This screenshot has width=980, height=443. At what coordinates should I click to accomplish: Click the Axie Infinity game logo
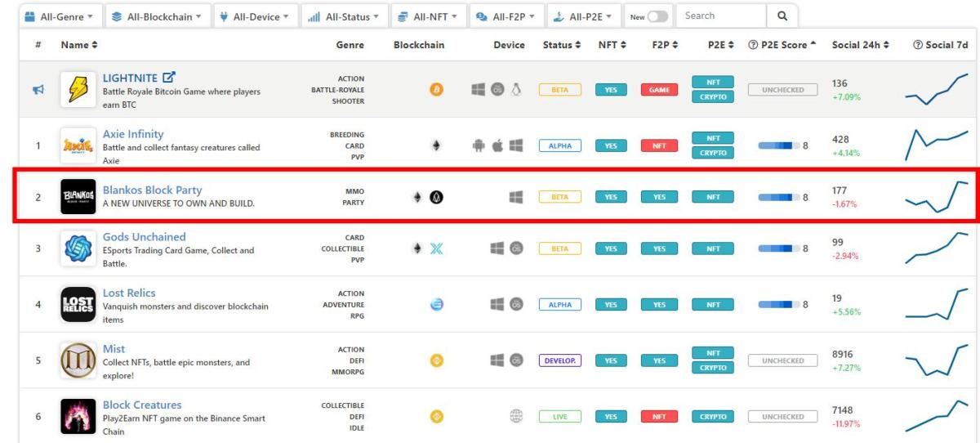click(78, 146)
